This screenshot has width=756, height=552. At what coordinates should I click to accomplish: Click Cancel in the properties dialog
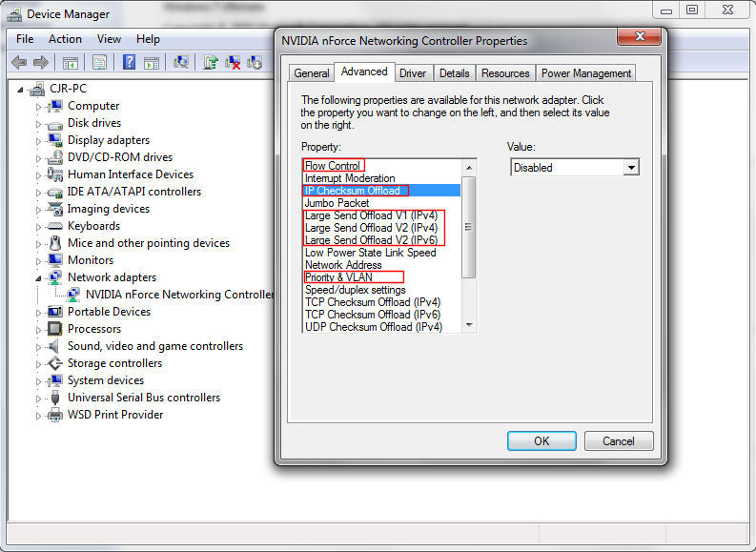(x=619, y=441)
